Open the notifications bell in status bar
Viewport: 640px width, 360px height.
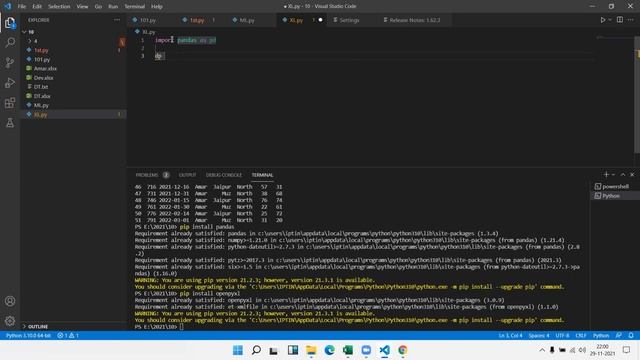click(x=631, y=336)
